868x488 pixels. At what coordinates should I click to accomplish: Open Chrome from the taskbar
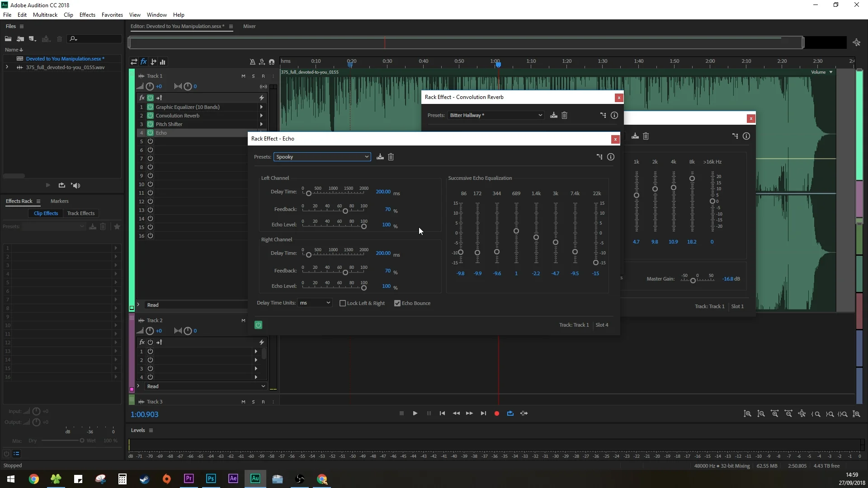(34, 479)
